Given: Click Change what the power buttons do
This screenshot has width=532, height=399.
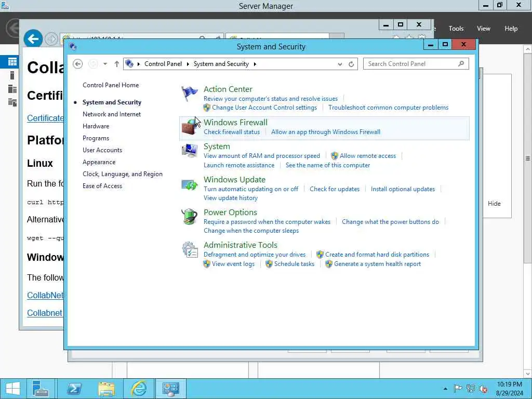Looking at the screenshot, I should (391, 222).
